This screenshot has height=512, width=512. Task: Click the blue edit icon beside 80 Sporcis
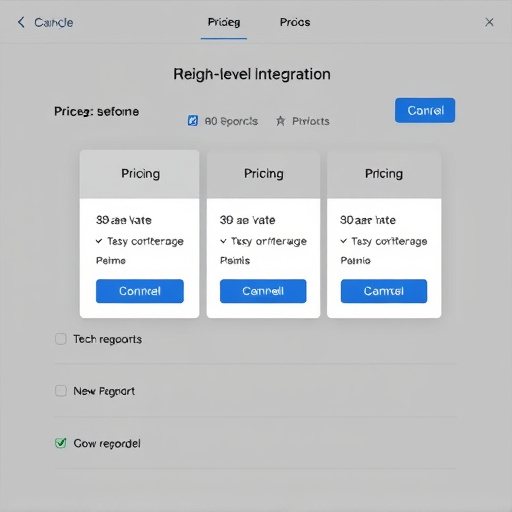tap(193, 121)
